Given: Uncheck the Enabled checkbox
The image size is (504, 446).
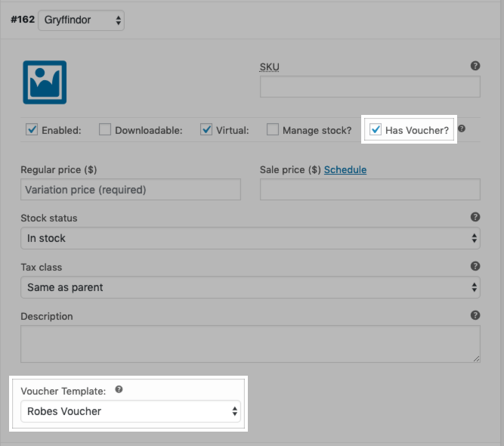Looking at the screenshot, I should coord(32,129).
